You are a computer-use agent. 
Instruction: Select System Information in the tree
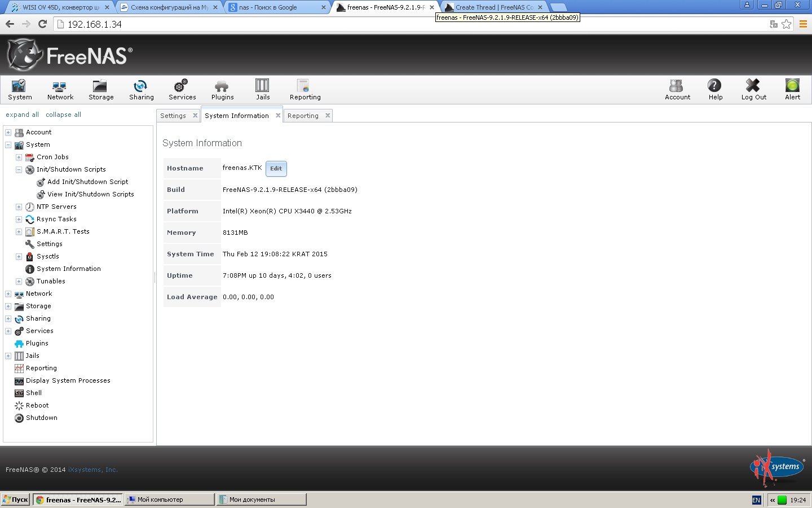pyautogui.click(x=69, y=269)
